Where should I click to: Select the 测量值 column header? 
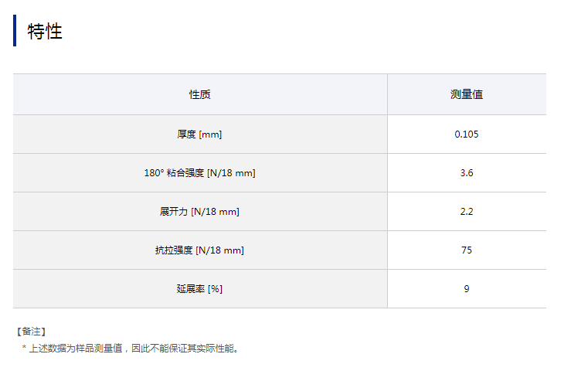(467, 94)
